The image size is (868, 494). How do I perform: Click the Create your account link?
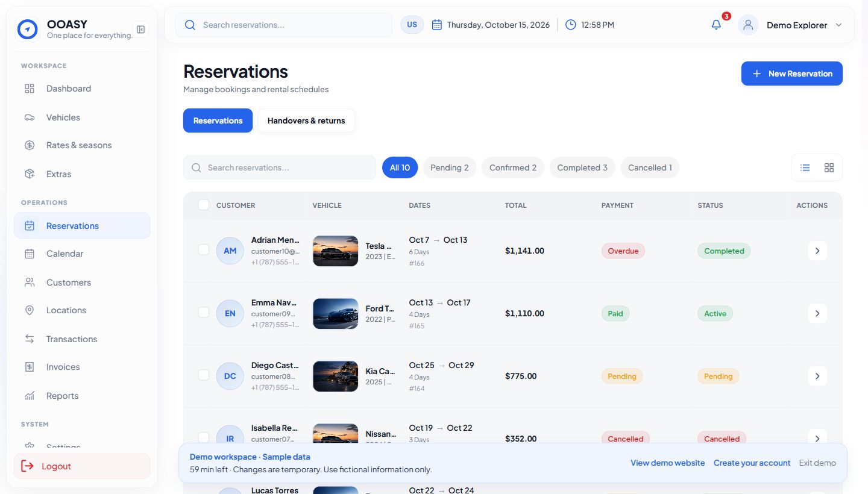click(752, 463)
